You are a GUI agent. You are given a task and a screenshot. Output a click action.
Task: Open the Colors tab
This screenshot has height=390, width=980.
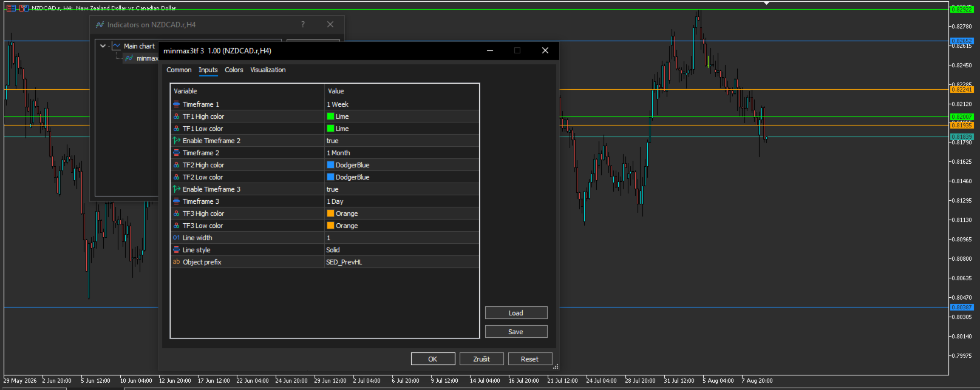tap(234, 70)
